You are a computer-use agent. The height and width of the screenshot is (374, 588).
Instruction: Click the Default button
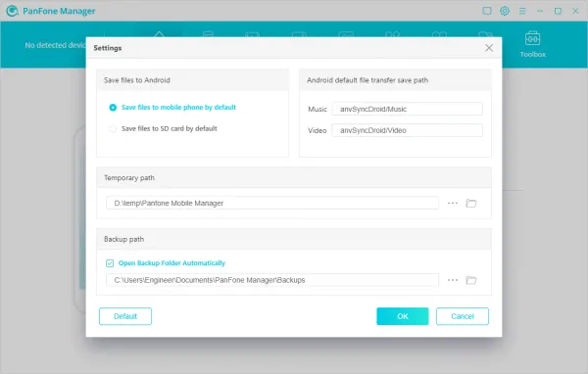pyautogui.click(x=125, y=316)
